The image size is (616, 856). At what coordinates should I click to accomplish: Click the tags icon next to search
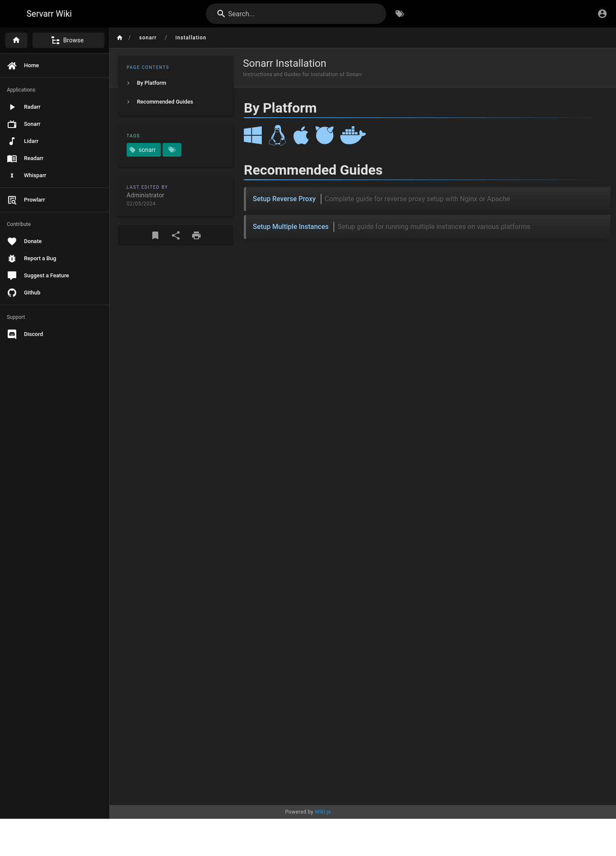pos(400,14)
